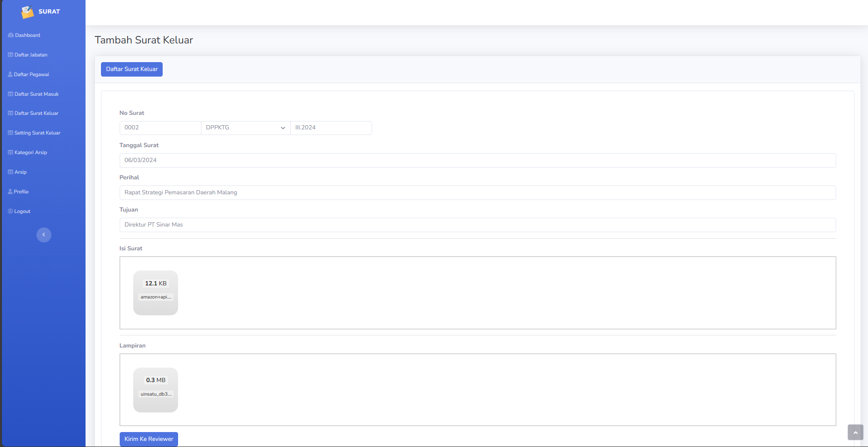Click the Lampiran label
The image size is (868, 447).
click(x=132, y=346)
